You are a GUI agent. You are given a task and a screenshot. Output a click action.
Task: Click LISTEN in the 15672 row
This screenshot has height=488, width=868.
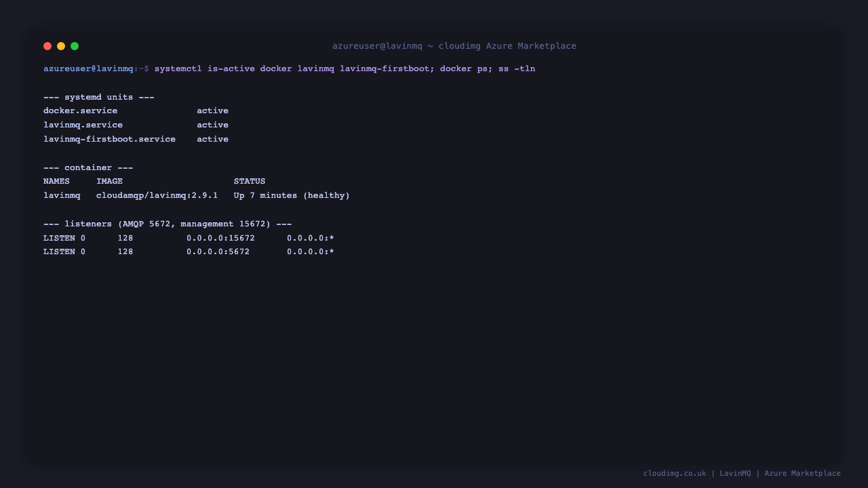59,238
